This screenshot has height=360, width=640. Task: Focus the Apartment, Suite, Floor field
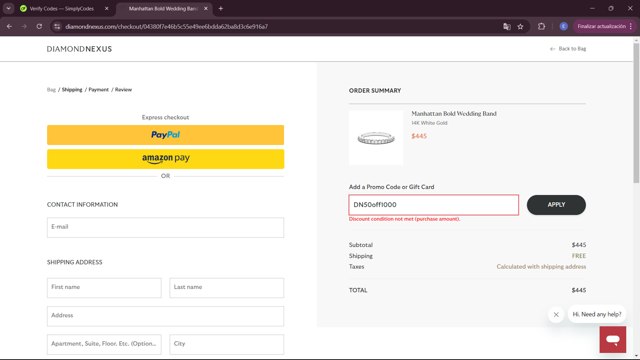(x=104, y=344)
